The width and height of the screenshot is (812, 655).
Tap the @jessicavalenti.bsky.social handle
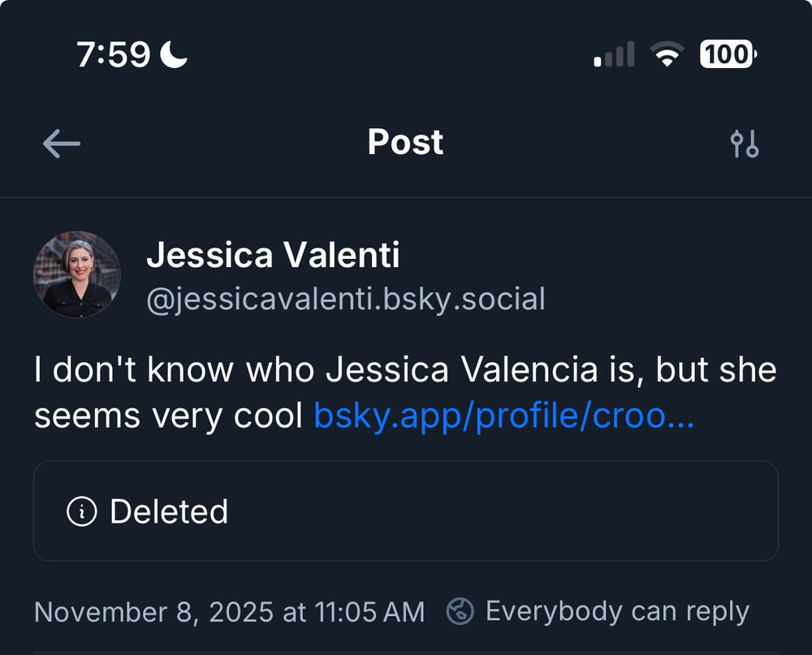click(345, 299)
